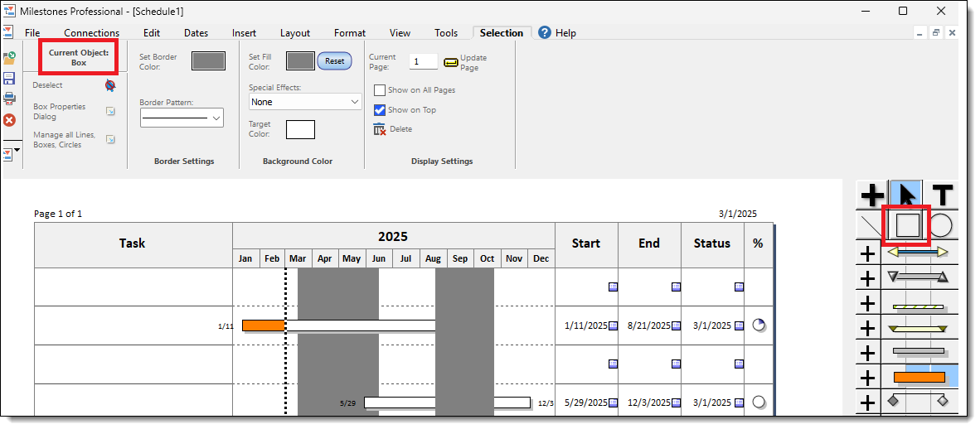Image resolution: width=980 pixels, height=429 pixels.
Task: Open the Border Pattern dropdown
Action: (x=182, y=118)
